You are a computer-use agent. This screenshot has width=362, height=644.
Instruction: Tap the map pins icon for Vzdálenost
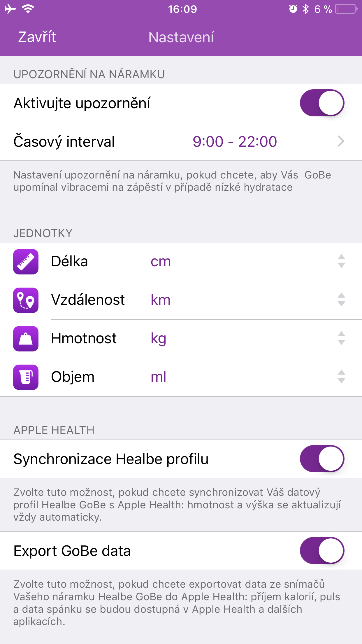tap(26, 300)
